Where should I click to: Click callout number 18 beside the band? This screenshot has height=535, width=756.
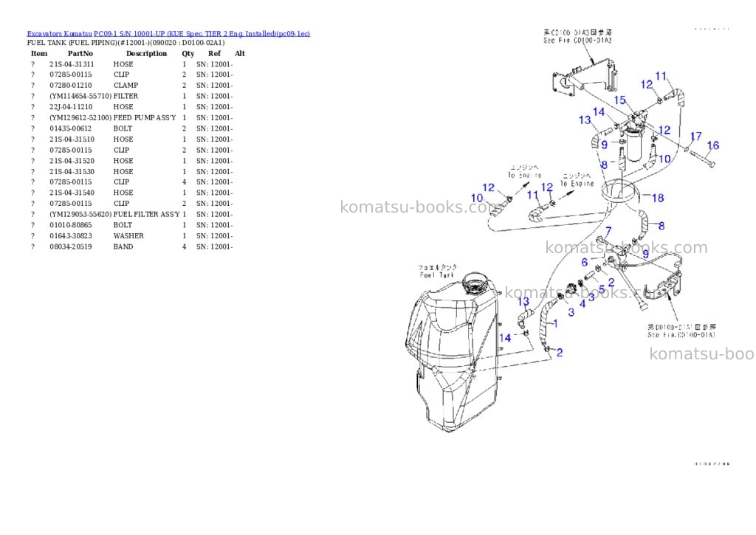pos(658,198)
